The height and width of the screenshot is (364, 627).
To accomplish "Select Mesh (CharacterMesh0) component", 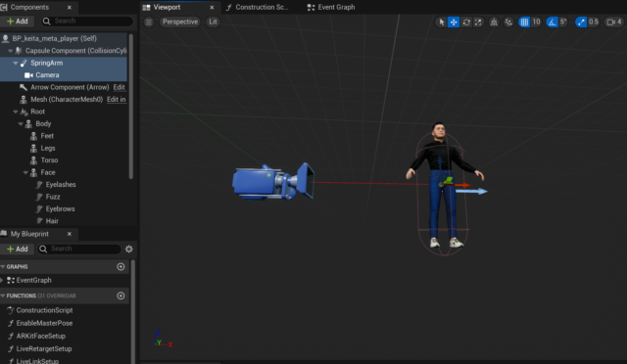I will (67, 100).
